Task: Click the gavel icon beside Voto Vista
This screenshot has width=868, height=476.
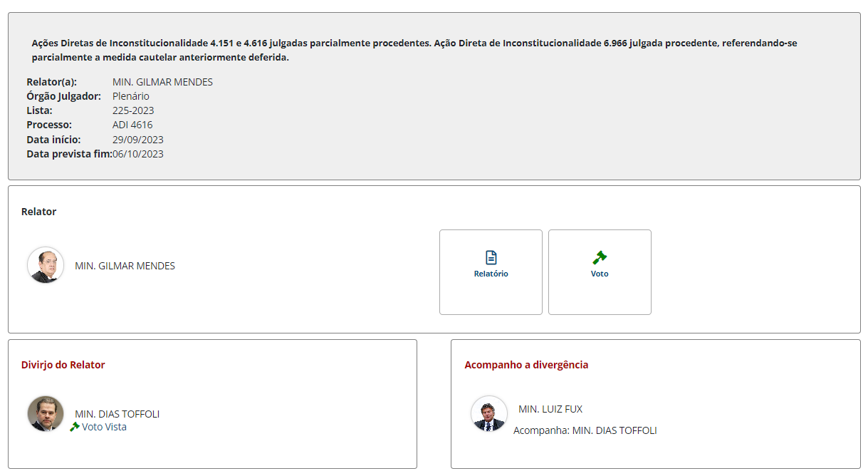Action: point(75,427)
